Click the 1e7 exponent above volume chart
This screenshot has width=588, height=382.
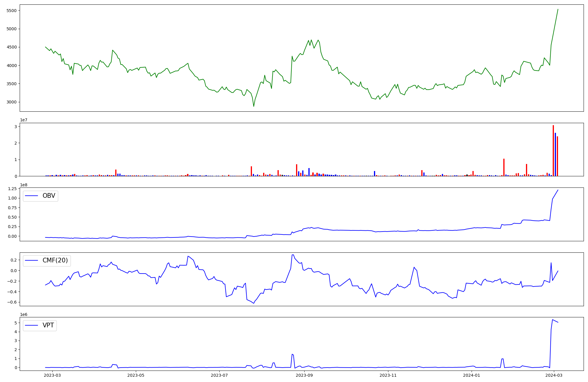tap(24, 120)
